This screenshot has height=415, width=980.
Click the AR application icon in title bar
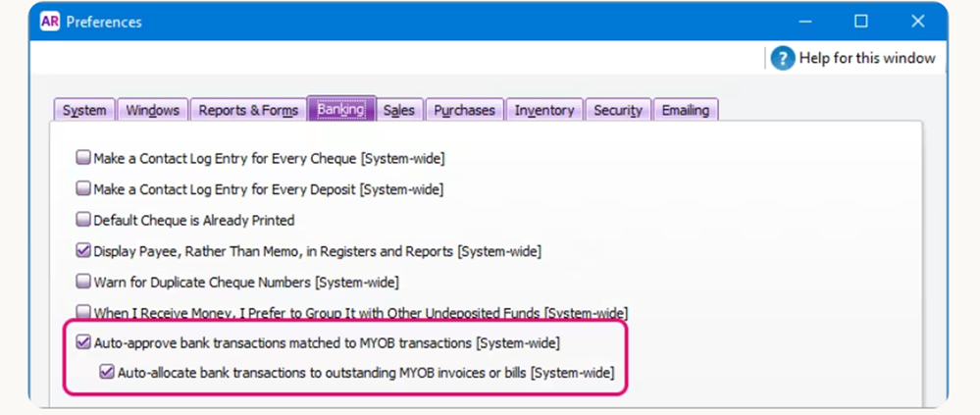(50, 22)
